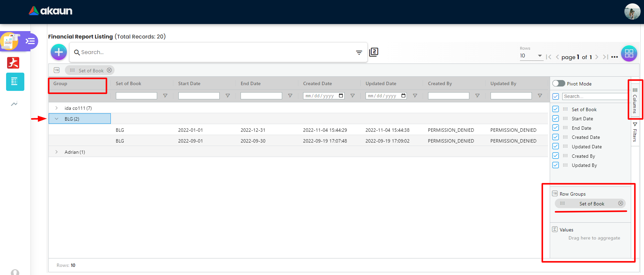
Task: Uncheck the Updated Date column checkbox
Action: click(x=555, y=146)
